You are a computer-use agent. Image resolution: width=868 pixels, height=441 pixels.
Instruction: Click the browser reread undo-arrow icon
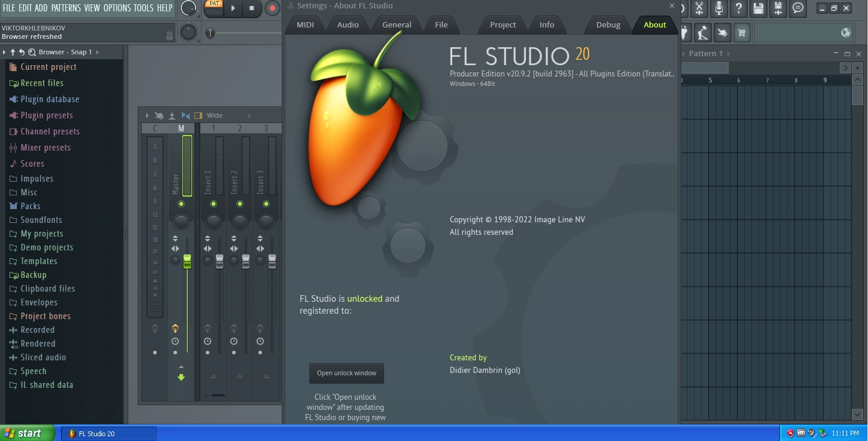(22, 52)
